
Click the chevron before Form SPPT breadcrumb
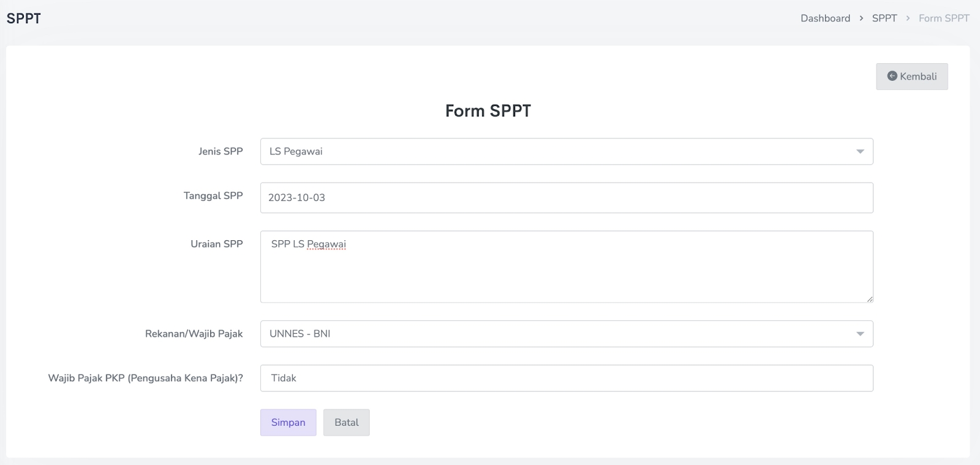click(908, 18)
